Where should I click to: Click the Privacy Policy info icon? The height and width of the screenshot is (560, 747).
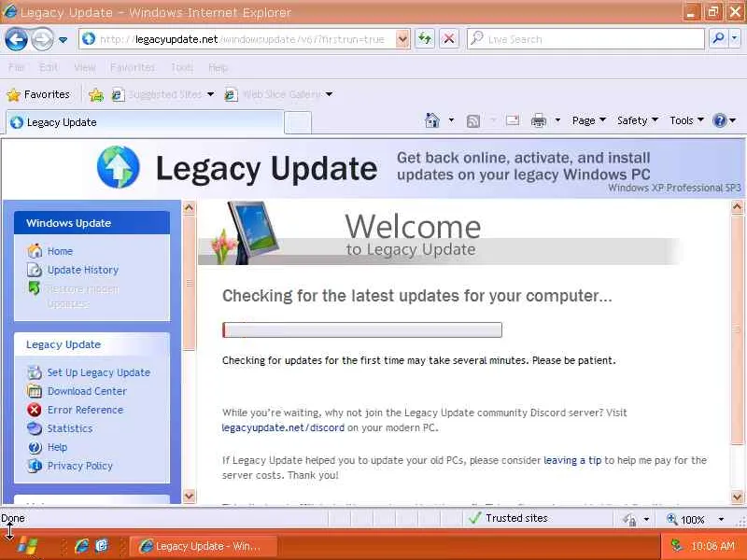[35, 466]
